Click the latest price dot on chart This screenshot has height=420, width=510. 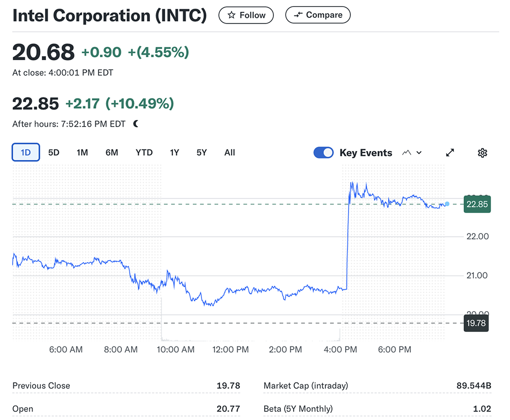coord(447,204)
